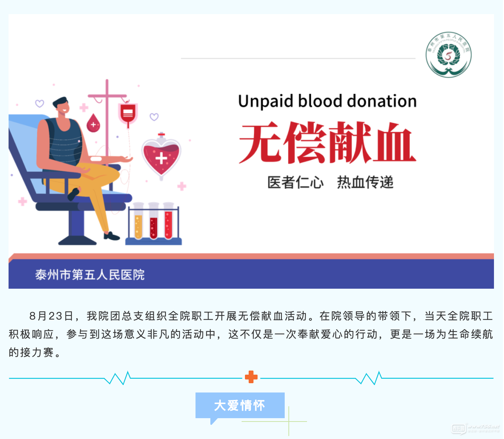Click the 热血传递 slogan text
The image size is (504, 439).
pos(365,183)
